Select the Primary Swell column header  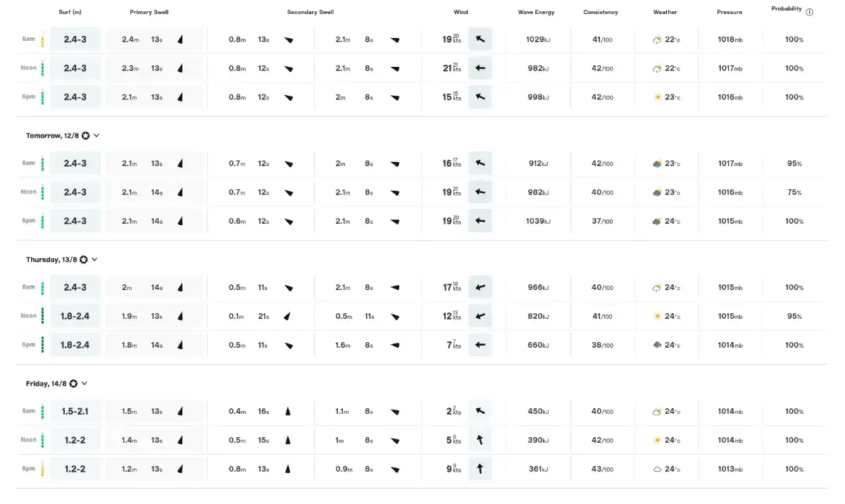(x=149, y=12)
